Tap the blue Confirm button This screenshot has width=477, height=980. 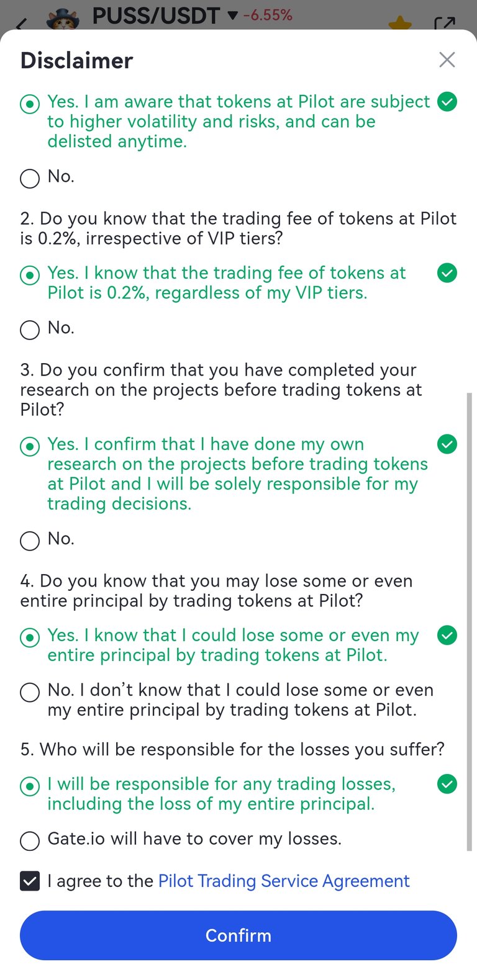click(238, 935)
